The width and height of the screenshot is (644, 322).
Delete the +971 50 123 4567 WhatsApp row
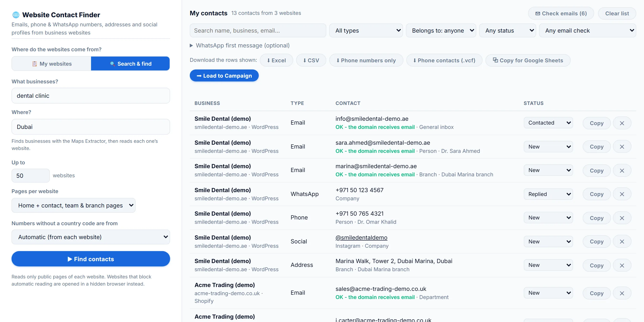pyautogui.click(x=622, y=194)
